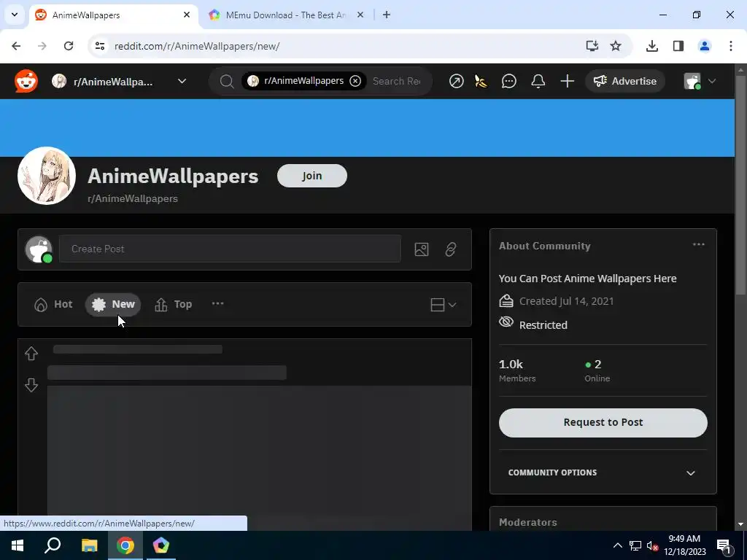Open more sort options ellipsis
747x560 pixels.
[x=217, y=304]
